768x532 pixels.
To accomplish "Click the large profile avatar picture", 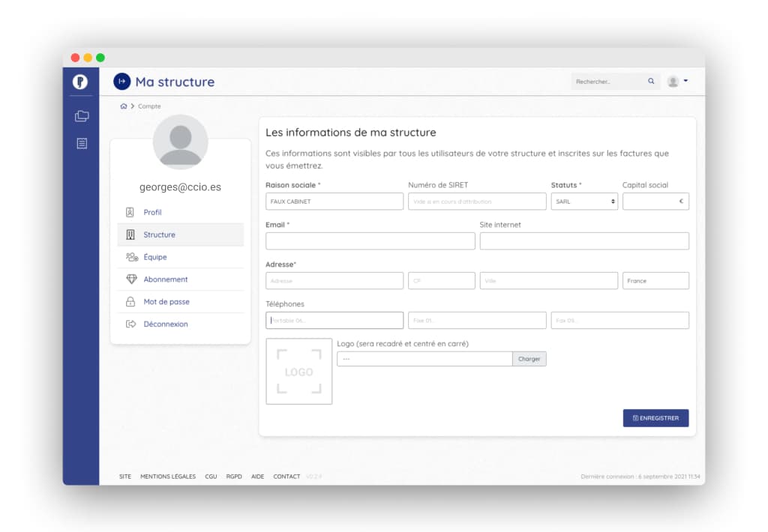I will pyautogui.click(x=180, y=142).
